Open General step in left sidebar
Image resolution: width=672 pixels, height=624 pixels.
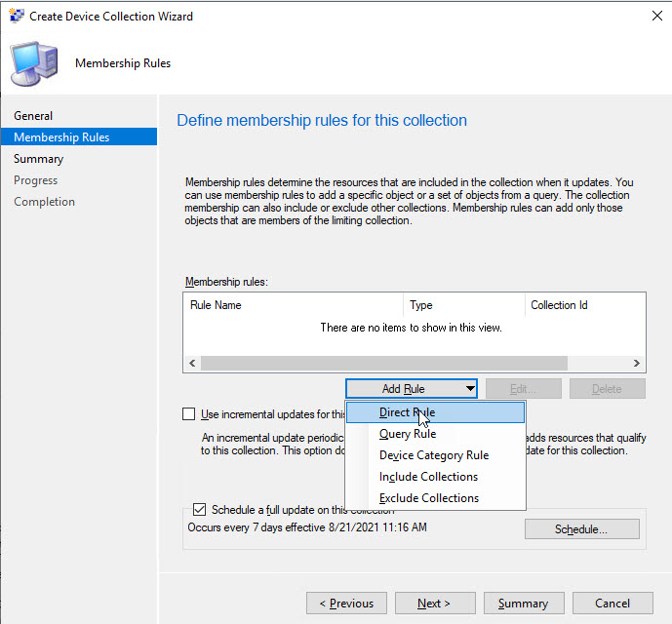(x=33, y=116)
